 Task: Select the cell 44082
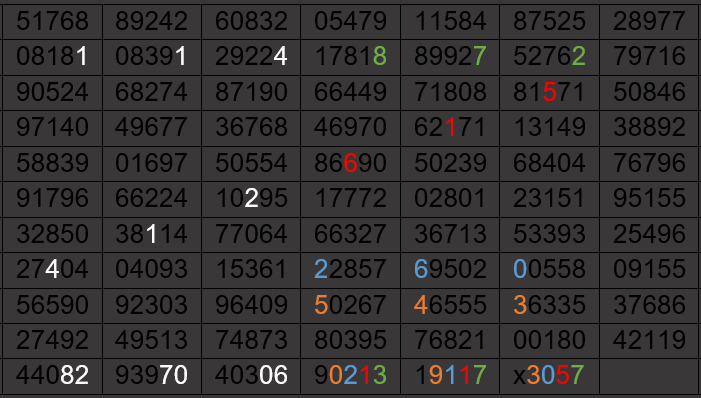tap(53, 376)
